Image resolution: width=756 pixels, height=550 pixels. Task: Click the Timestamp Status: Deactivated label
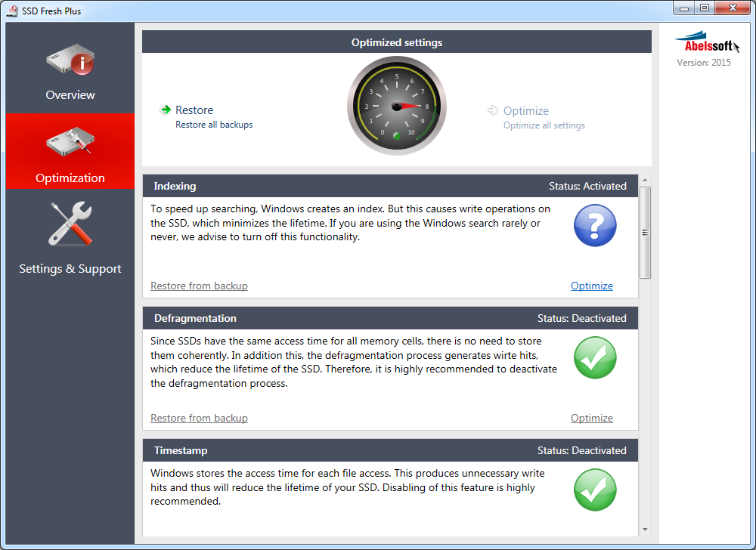pyautogui.click(x=582, y=451)
